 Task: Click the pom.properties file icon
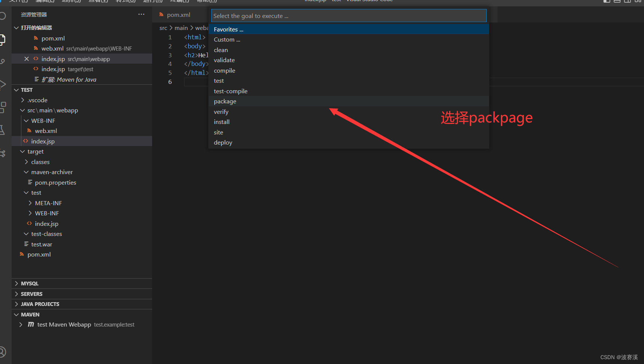pyautogui.click(x=30, y=182)
